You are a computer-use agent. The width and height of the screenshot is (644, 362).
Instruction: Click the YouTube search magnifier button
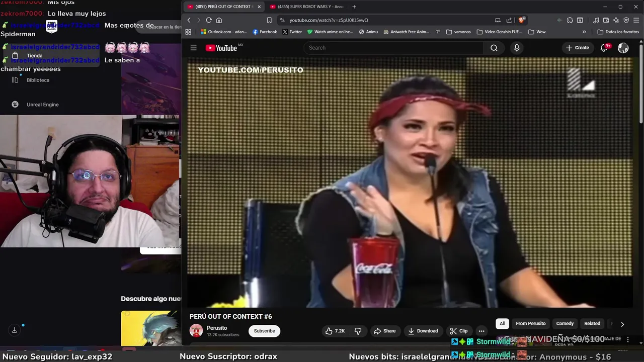(x=494, y=48)
